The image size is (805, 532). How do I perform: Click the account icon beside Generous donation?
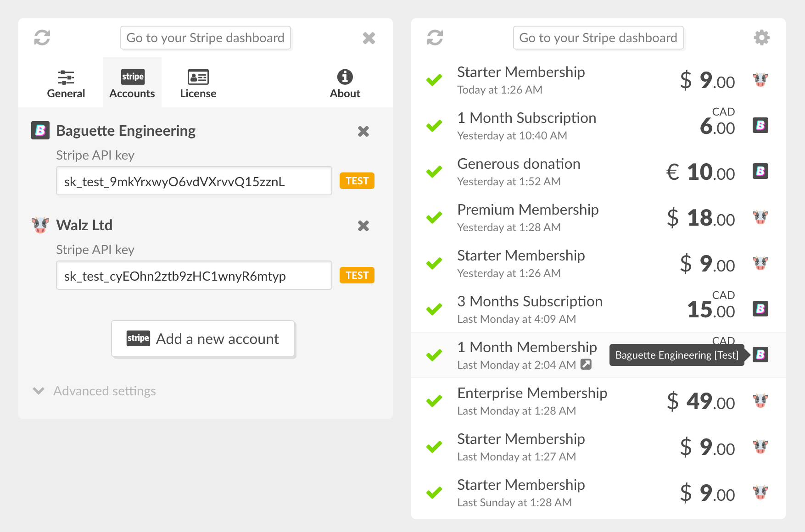[x=760, y=172]
